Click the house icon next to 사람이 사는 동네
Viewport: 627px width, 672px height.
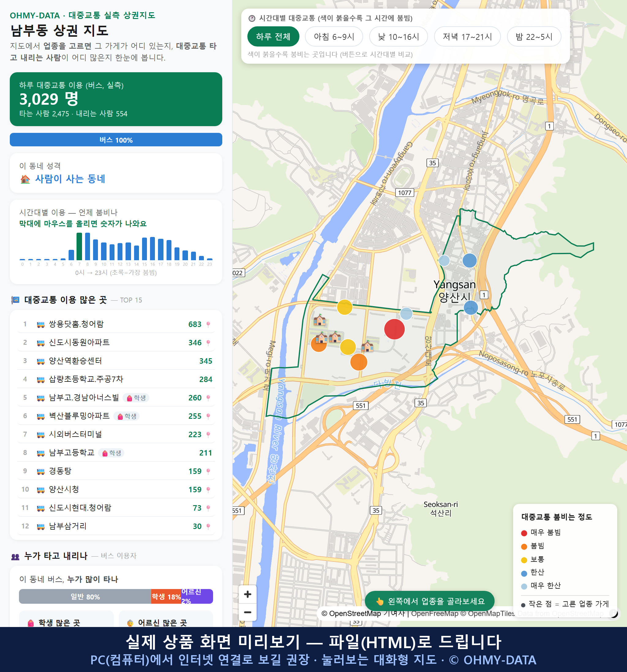click(25, 179)
